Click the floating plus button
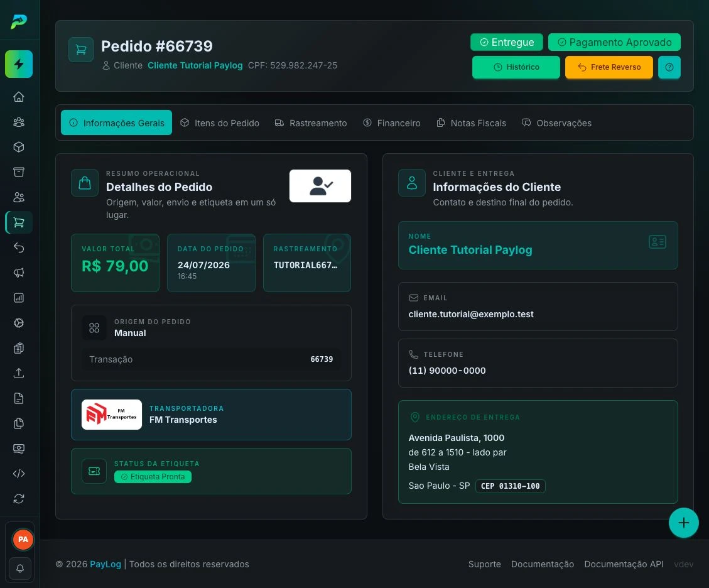 684,523
